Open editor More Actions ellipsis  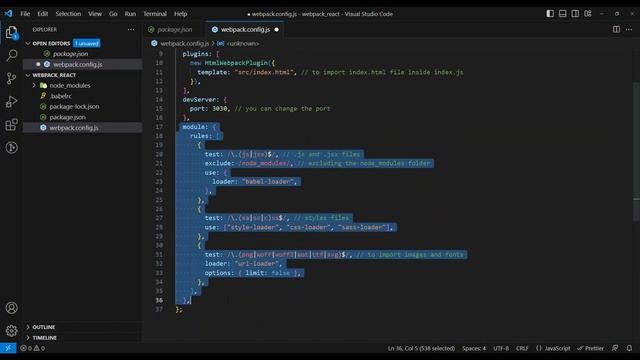point(629,29)
